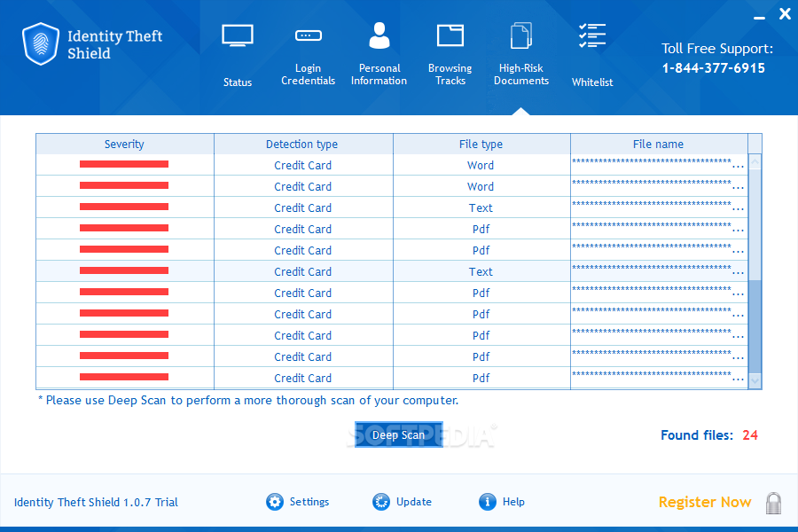The height and width of the screenshot is (532, 798).
Task: Open Login Credentials password-field icon
Action: tap(309, 35)
